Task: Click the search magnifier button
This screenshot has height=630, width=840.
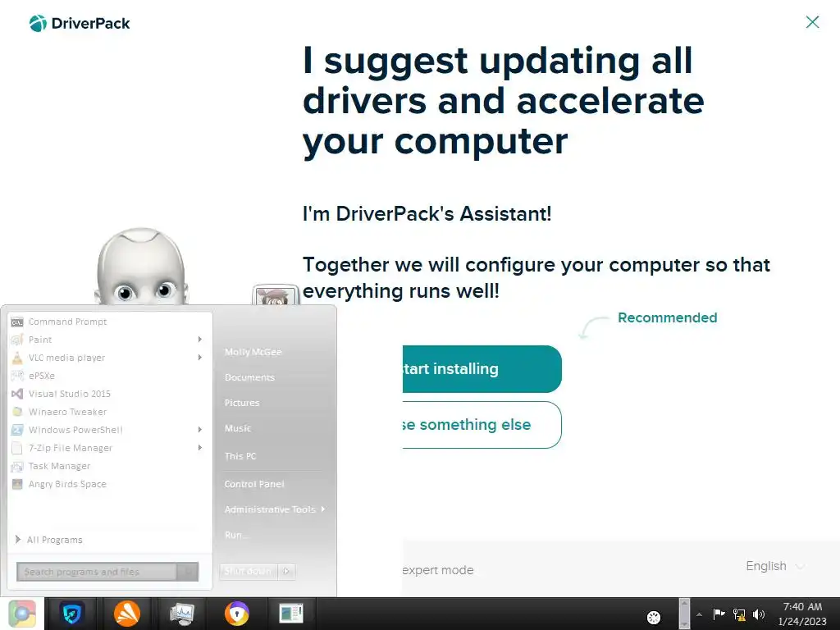Action: coord(188,572)
